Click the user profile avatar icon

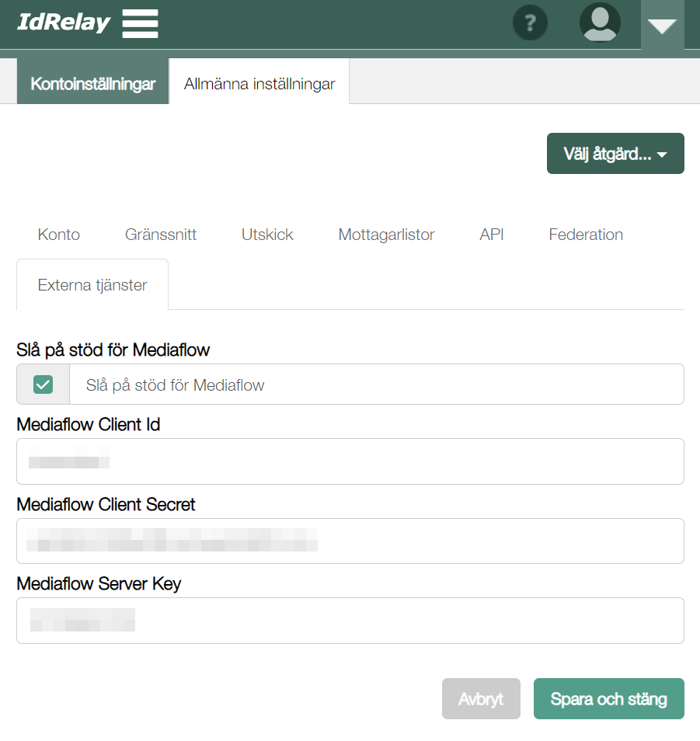pos(600,23)
